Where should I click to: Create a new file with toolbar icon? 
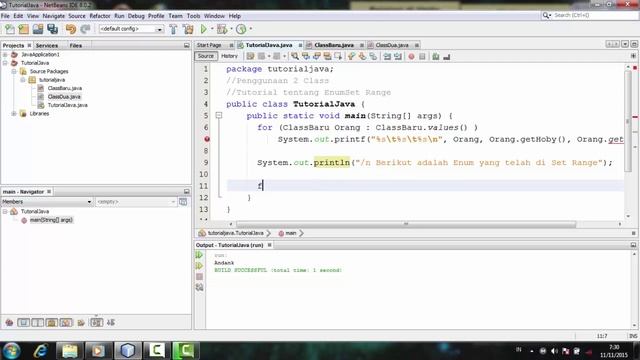9,29
